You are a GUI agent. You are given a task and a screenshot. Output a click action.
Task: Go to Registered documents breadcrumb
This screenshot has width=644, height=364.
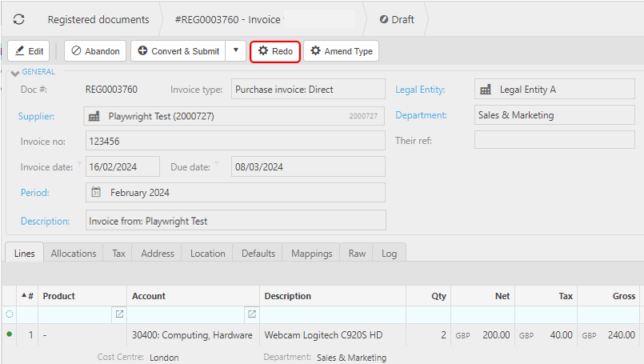98,19
